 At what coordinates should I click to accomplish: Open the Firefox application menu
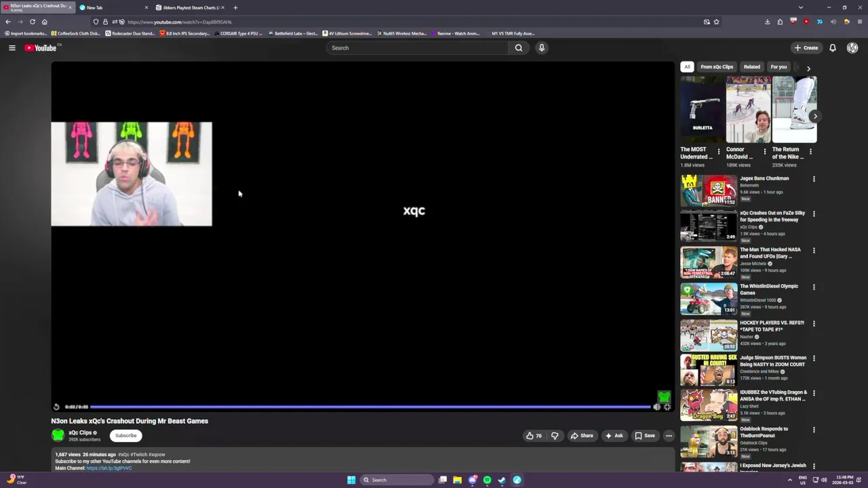point(859,22)
